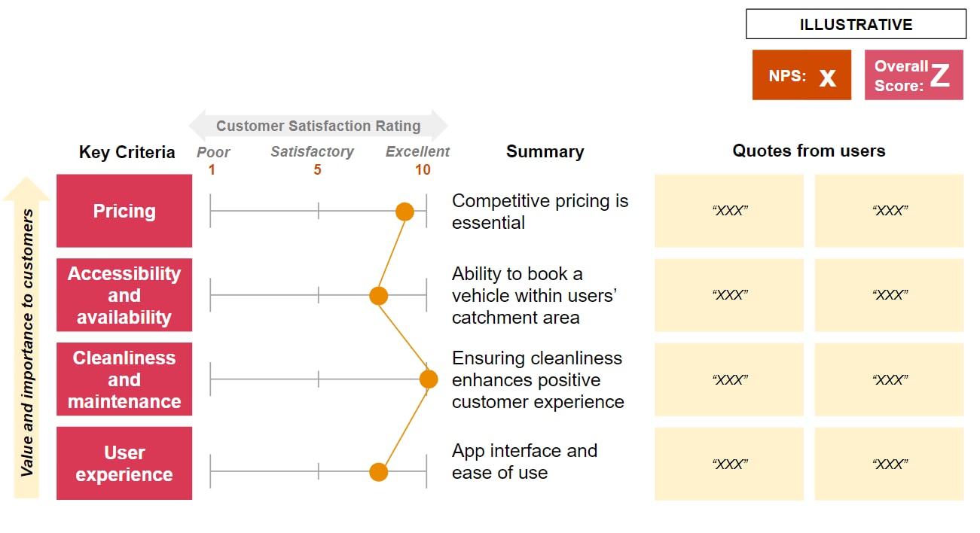Click the Cleanliness and maintenance box
Viewport: 980px width, 533px height.
124,379
